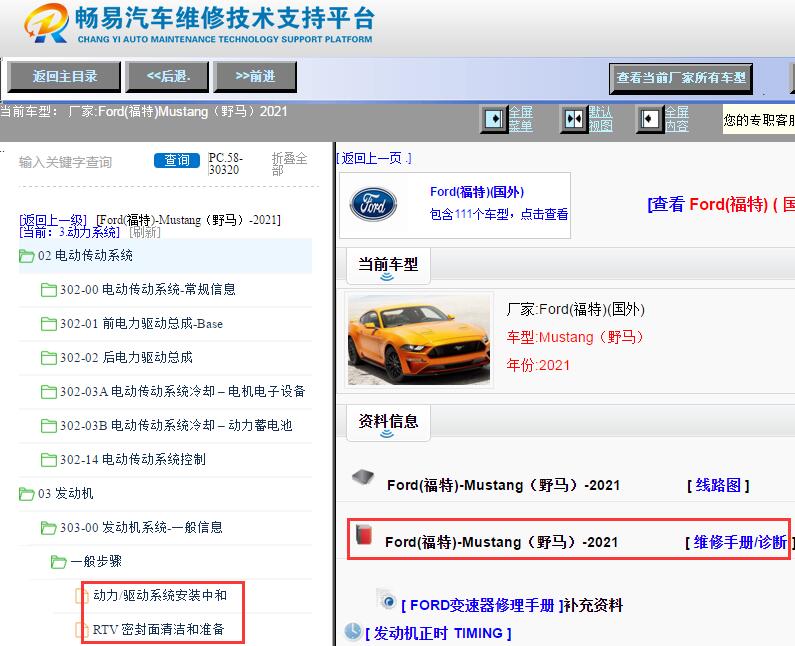This screenshot has height=646, width=795.
Task: Click the folder icon of 302-14 电动传动系统控制
Action: click(49, 460)
